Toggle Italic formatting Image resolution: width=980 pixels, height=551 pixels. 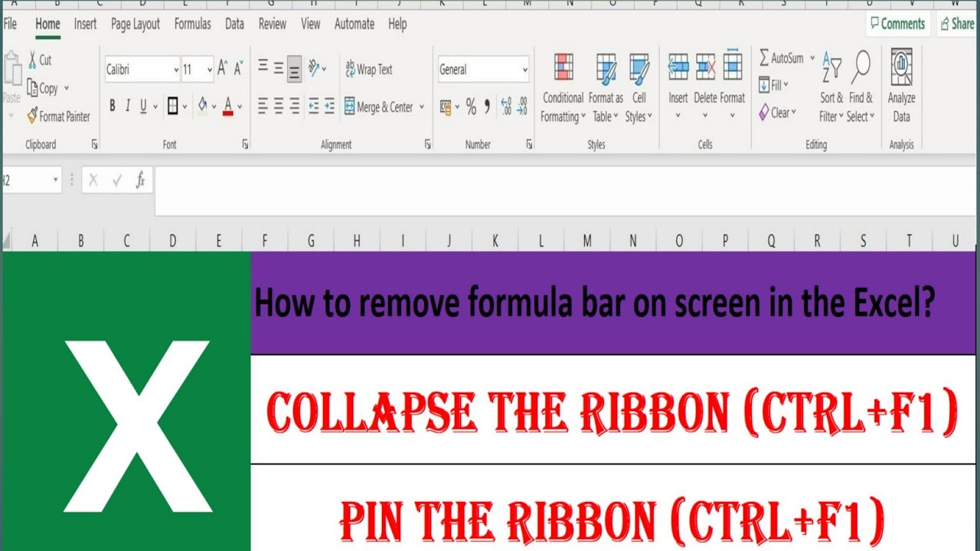tap(128, 106)
